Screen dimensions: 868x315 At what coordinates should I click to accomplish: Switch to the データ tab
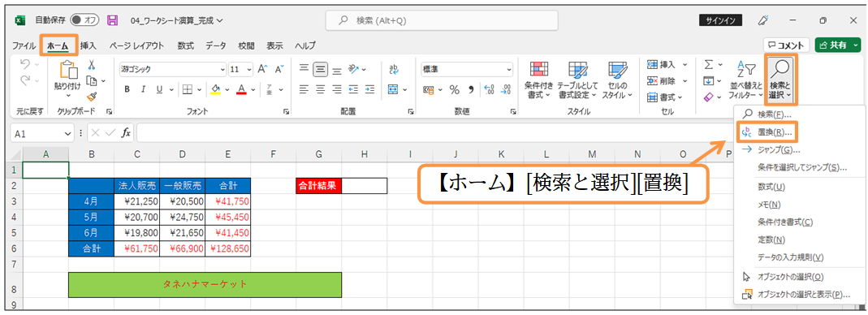click(216, 46)
